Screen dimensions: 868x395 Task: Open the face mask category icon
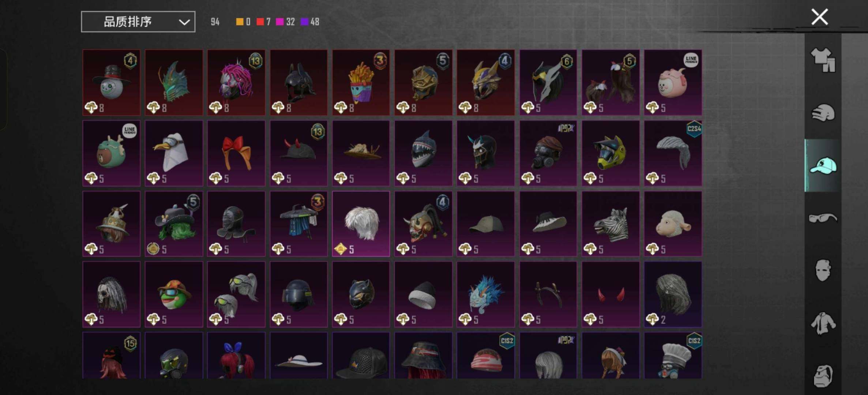[823, 270]
